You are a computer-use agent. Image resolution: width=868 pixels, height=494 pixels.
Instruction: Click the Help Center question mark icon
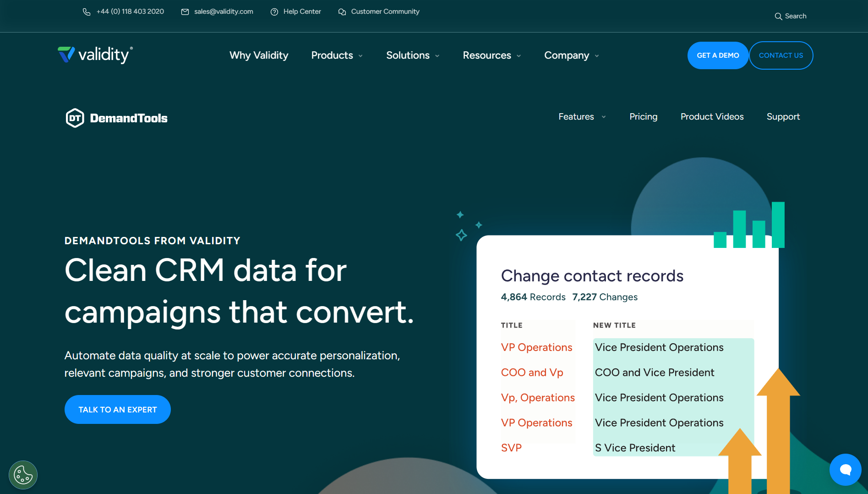point(274,12)
